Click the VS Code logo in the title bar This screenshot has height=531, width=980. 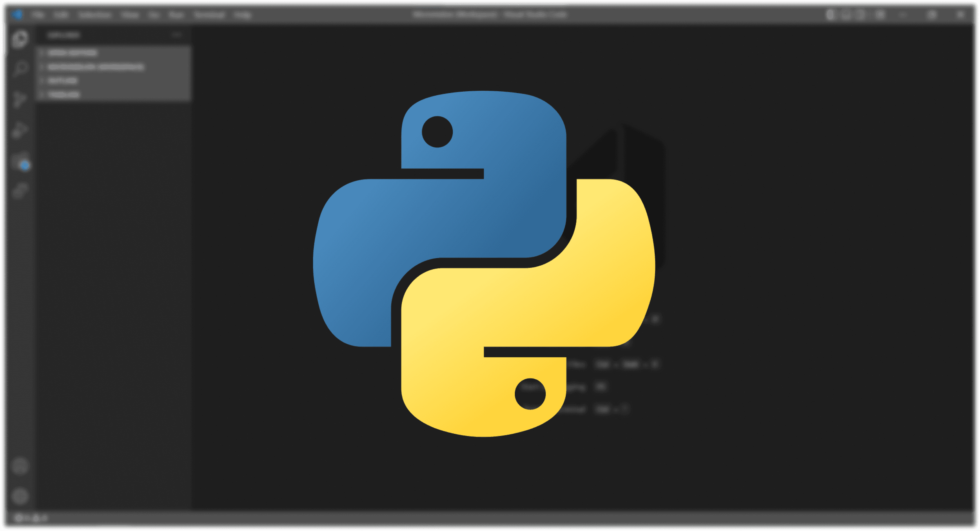coord(16,14)
